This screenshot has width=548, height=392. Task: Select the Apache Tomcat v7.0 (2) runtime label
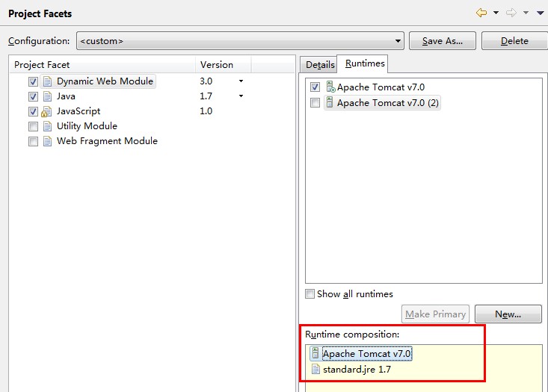(x=388, y=103)
